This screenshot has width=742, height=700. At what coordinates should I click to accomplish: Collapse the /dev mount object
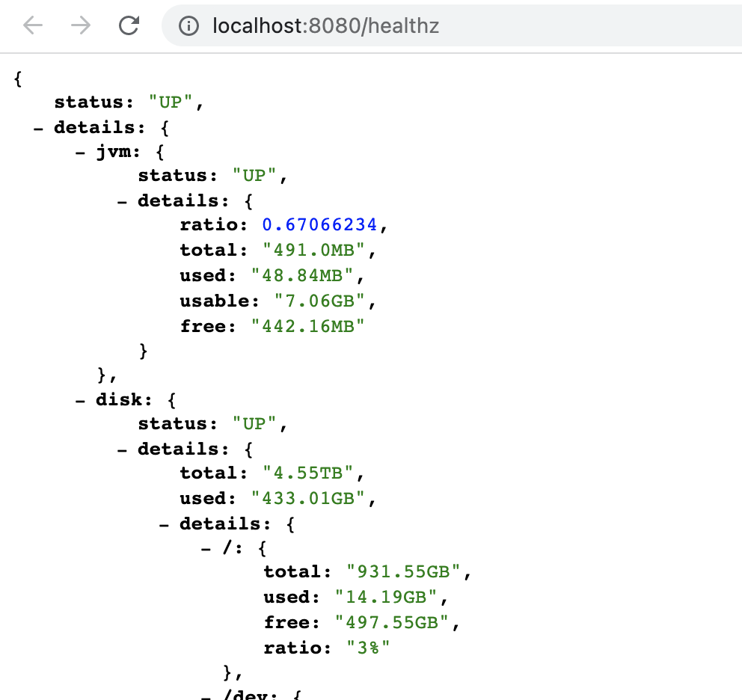coord(206,697)
